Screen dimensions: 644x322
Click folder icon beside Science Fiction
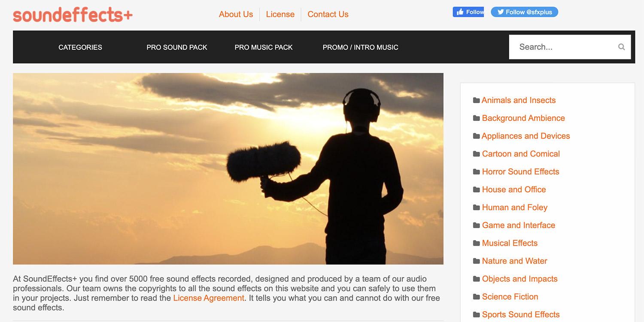click(476, 297)
